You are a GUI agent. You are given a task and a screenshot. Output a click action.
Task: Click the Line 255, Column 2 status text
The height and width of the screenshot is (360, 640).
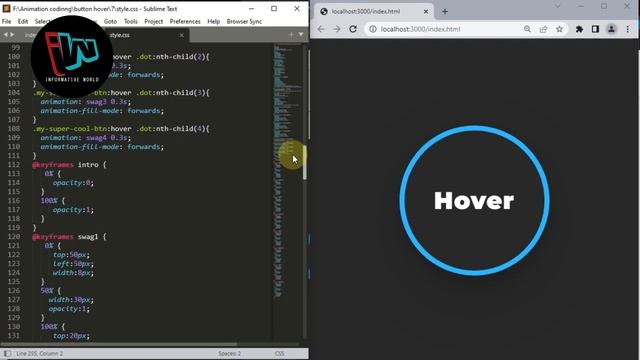point(40,353)
